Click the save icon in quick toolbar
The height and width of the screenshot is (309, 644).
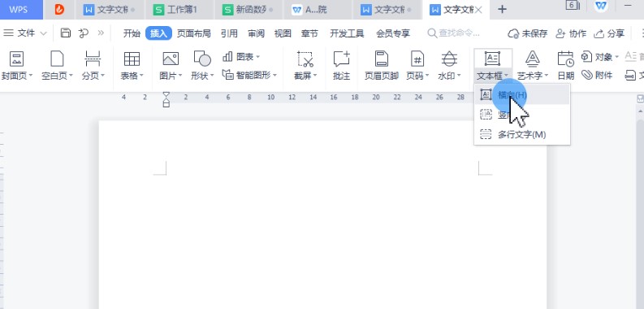pyautogui.click(x=66, y=33)
